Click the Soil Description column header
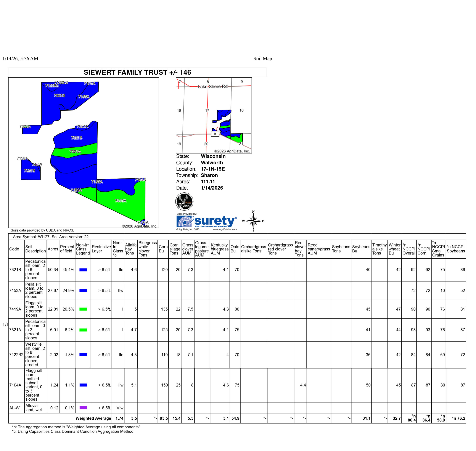 [x=35, y=249]
